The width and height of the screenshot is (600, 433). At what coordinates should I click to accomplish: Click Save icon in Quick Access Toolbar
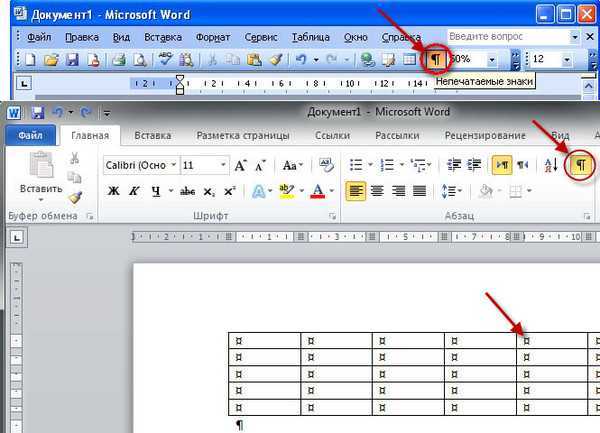(38, 112)
